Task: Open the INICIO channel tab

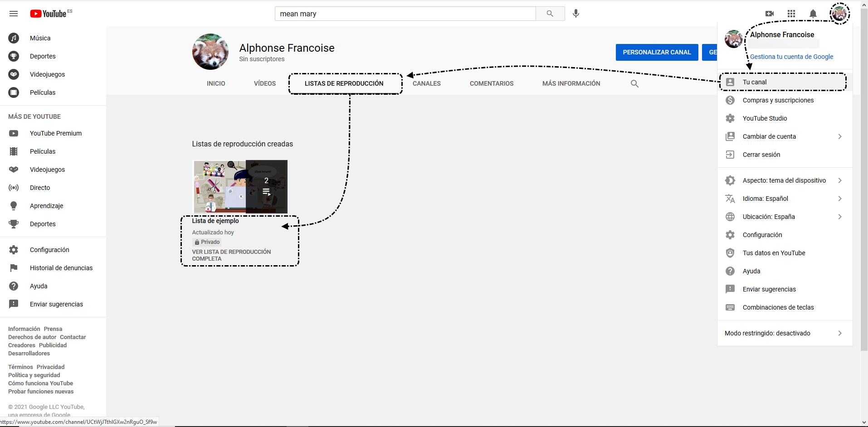Action: (216, 83)
